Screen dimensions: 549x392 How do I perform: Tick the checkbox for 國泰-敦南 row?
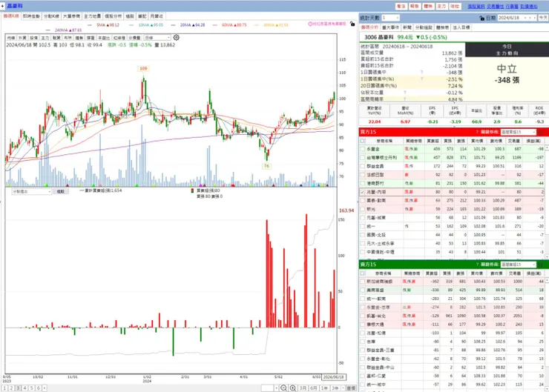coord(362,200)
